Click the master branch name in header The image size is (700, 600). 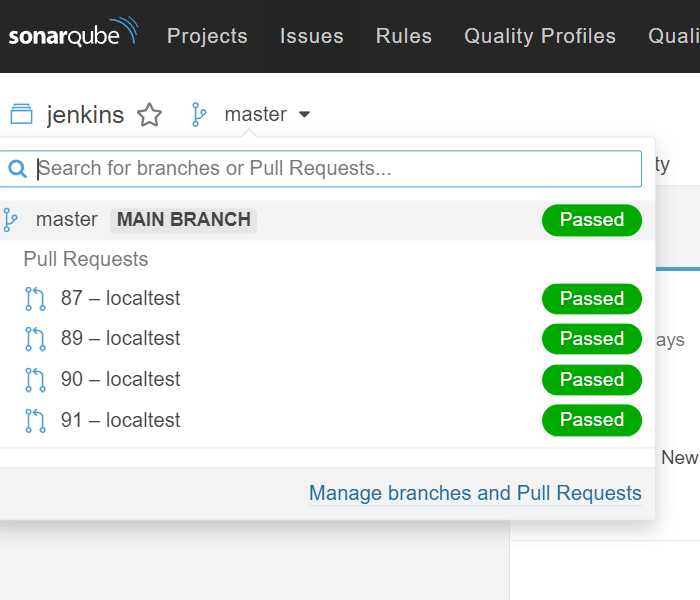(255, 115)
